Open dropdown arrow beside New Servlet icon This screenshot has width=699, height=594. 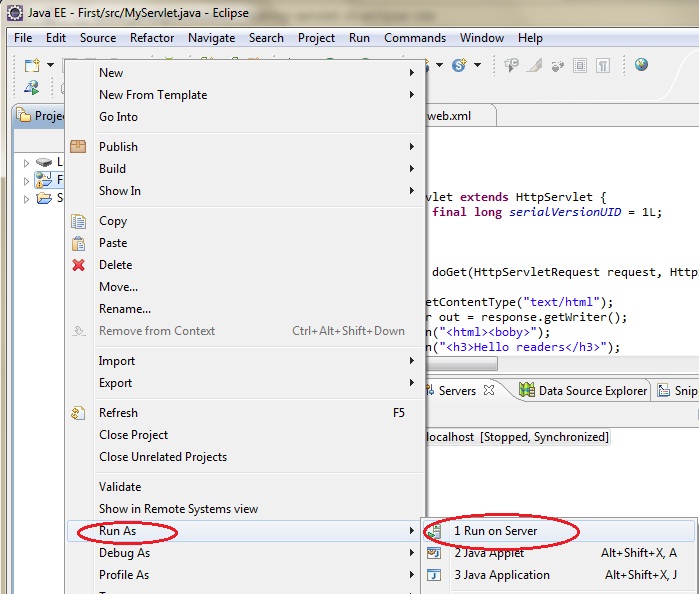[477, 65]
